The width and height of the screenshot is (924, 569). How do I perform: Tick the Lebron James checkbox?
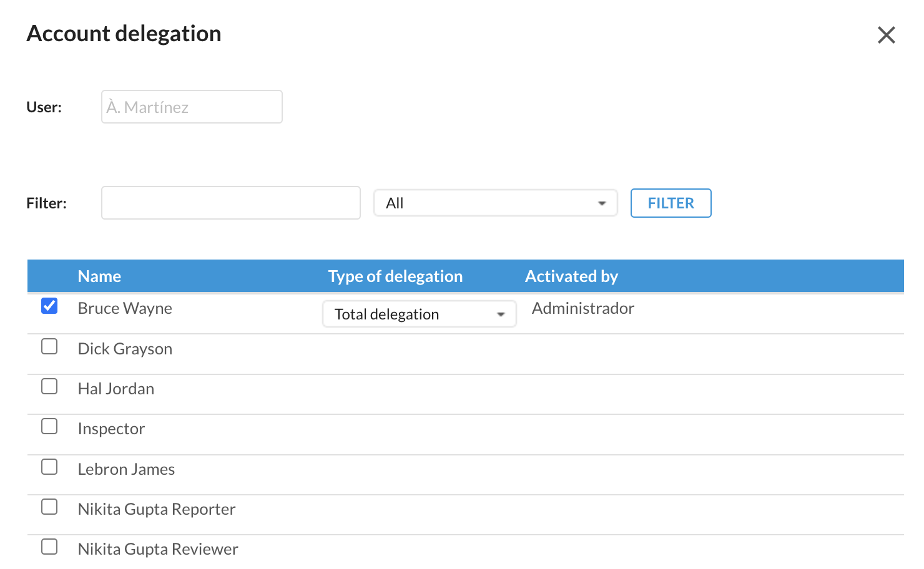click(49, 467)
